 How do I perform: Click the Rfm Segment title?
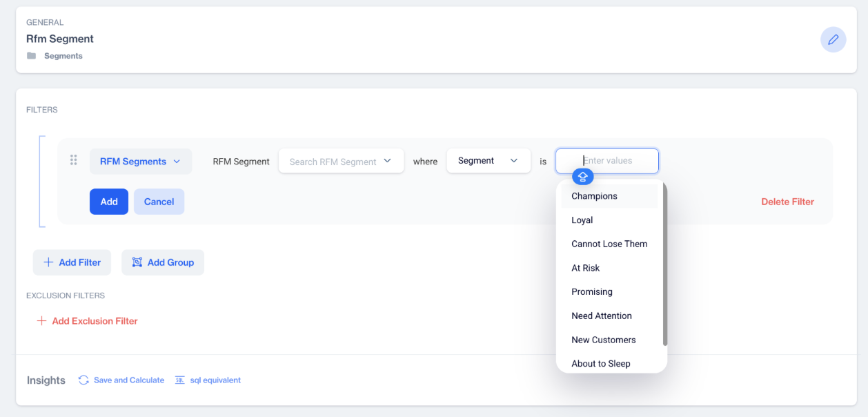click(60, 39)
